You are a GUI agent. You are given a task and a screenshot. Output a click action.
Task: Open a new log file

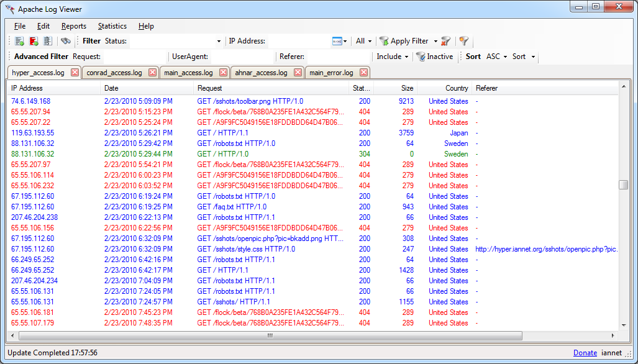pos(19,41)
